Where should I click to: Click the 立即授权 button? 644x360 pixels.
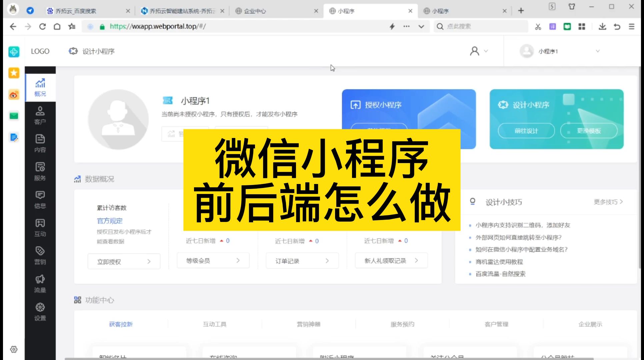pyautogui.click(x=124, y=261)
